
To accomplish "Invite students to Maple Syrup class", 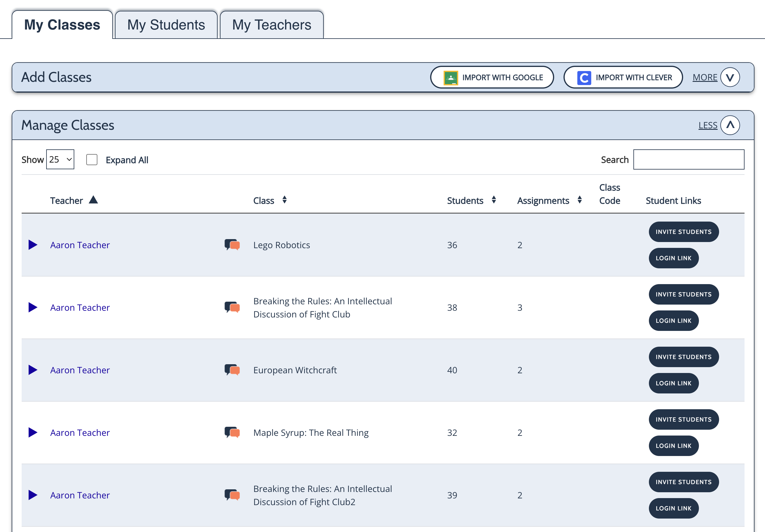I will click(684, 420).
